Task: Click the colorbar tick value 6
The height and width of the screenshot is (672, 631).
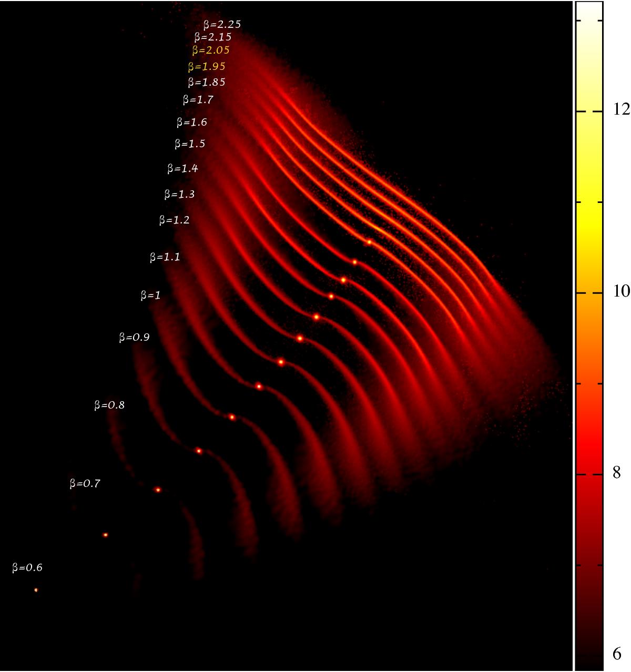Action: tap(617, 654)
